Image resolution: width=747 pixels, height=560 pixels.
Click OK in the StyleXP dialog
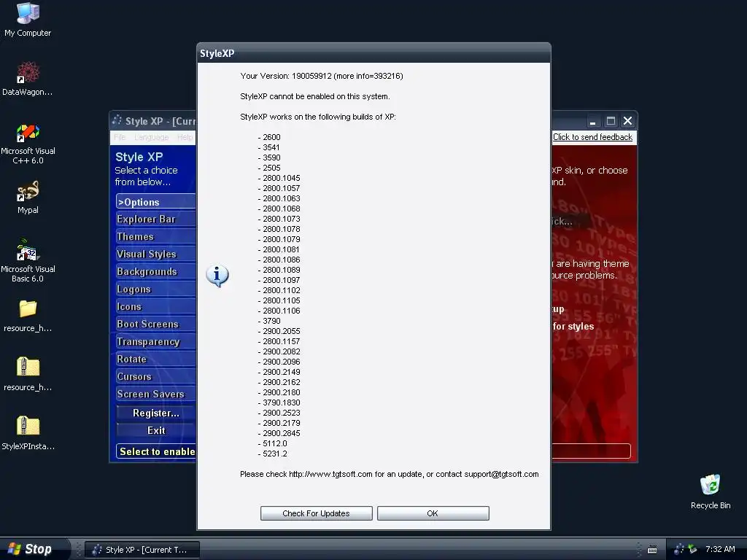point(433,513)
